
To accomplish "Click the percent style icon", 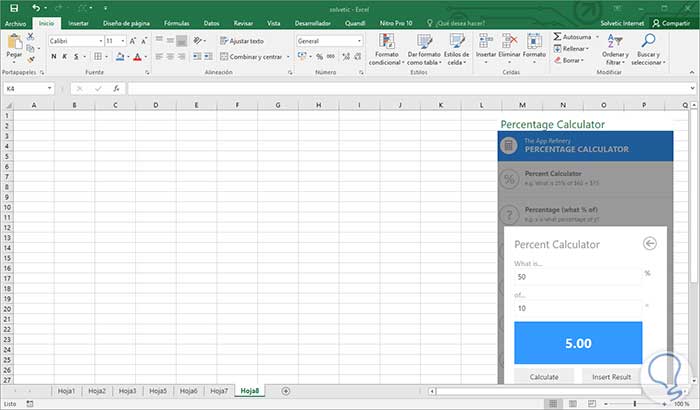I will tap(319, 56).
